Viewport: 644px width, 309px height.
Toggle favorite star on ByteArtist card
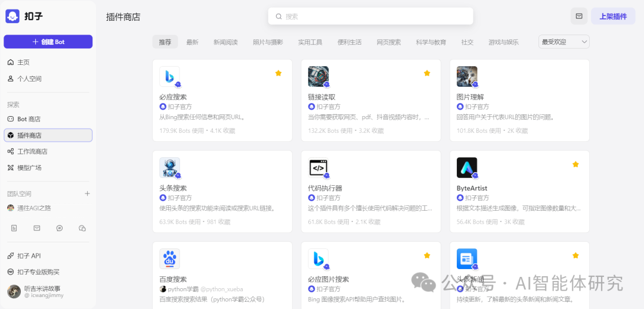576,164
